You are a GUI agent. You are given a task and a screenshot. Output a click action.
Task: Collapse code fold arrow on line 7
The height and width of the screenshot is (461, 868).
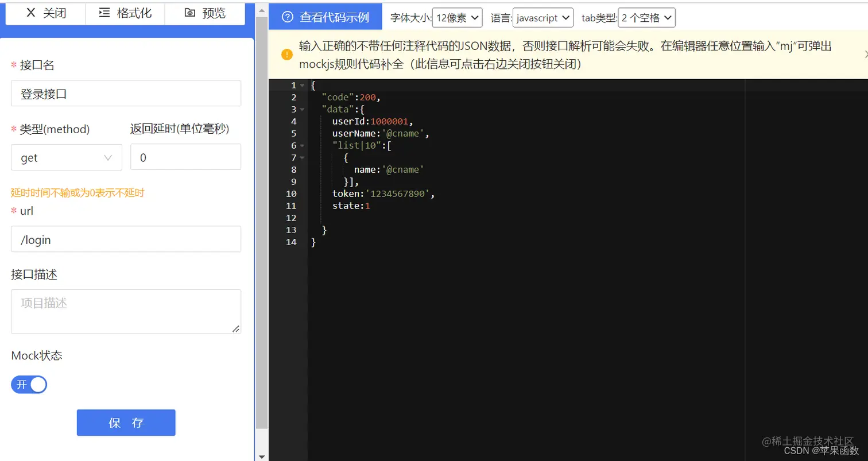pyautogui.click(x=303, y=158)
